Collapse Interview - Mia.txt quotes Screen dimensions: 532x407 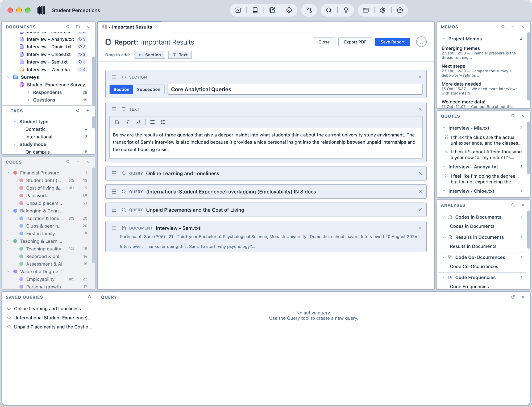point(444,128)
